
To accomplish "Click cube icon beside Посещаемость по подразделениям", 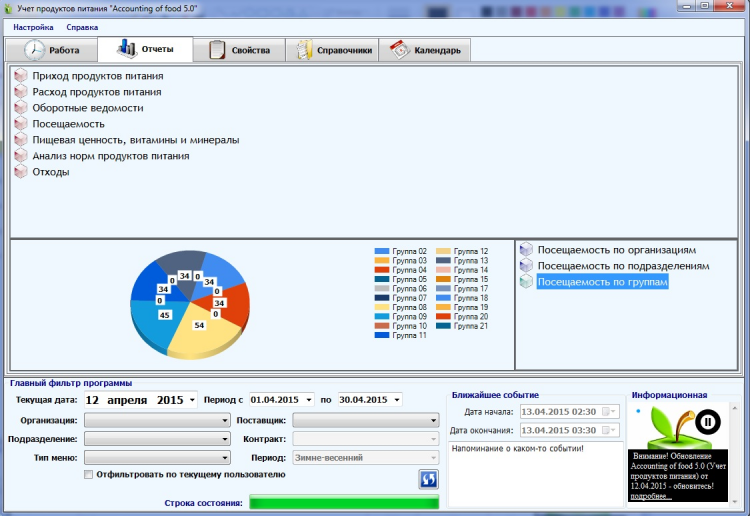I will (526, 265).
